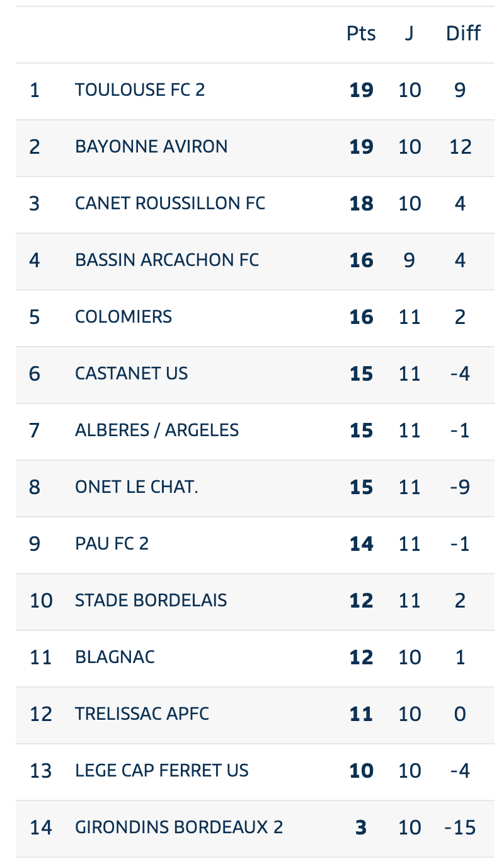Select Toulouse FC 2's 19 points value
The height and width of the screenshot is (866, 504).
click(361, 90)
